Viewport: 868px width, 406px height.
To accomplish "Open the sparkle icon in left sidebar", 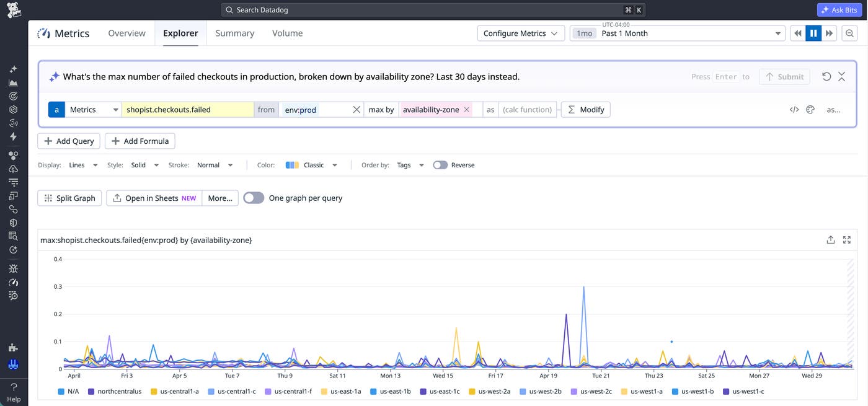I will [14, 69].
